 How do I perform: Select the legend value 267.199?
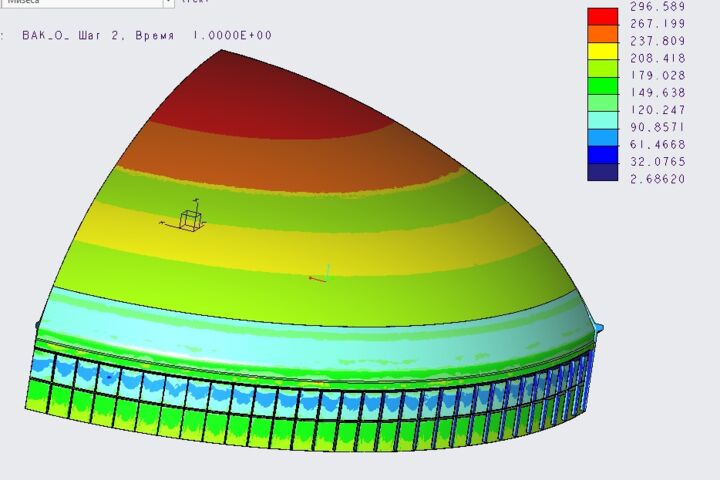tap(658, 23)
